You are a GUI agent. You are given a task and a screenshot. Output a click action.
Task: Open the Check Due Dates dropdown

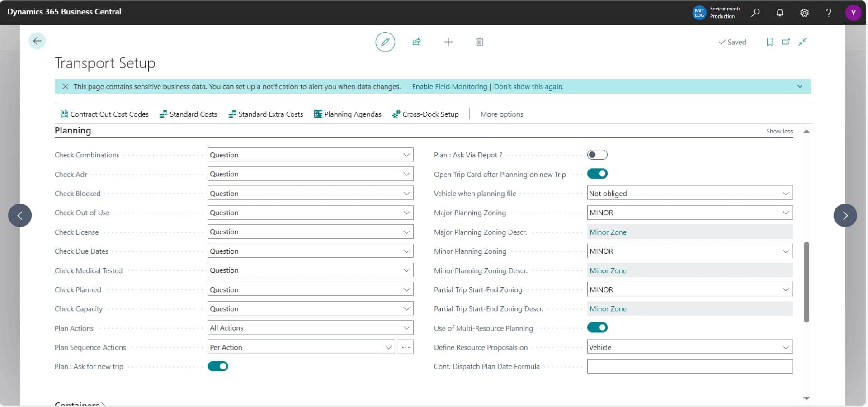coord(310,251)
